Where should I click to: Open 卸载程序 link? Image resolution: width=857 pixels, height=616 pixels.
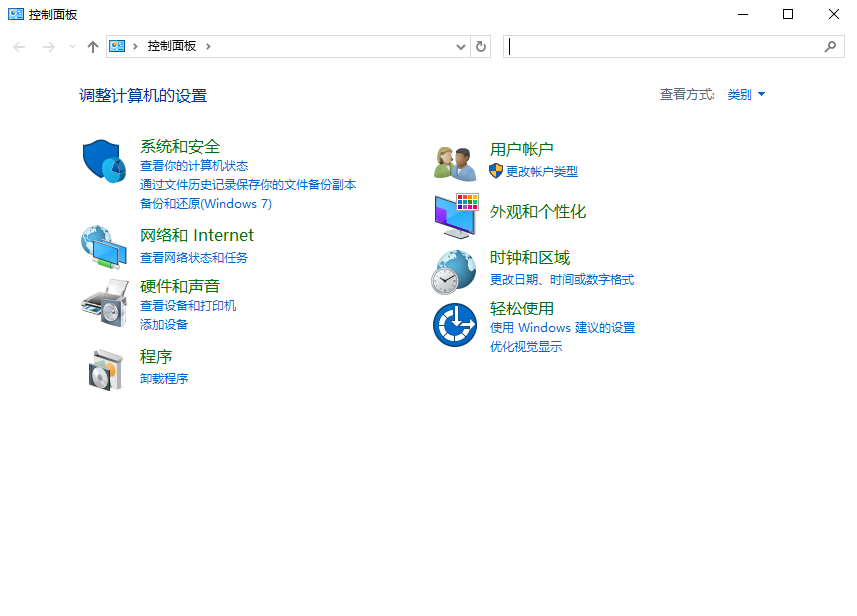click(164, 378)
